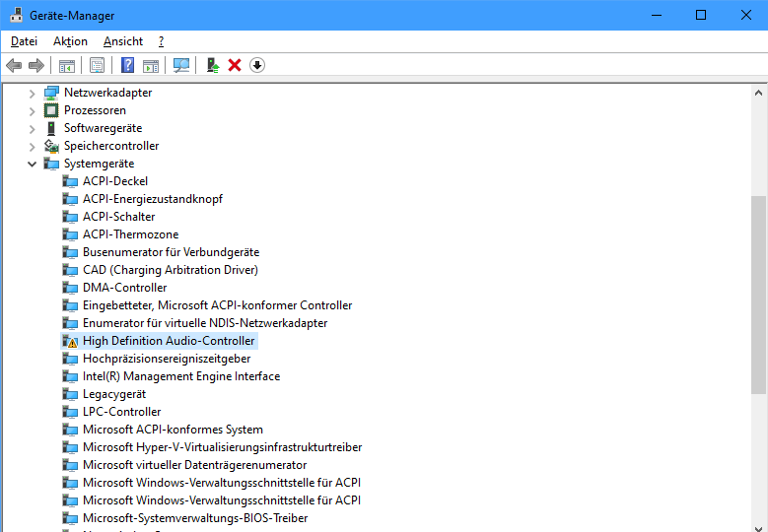Screen dimensions: 768x532
Task: Click the Netzwerkadapter category icon
Action: tap(51, 93)
